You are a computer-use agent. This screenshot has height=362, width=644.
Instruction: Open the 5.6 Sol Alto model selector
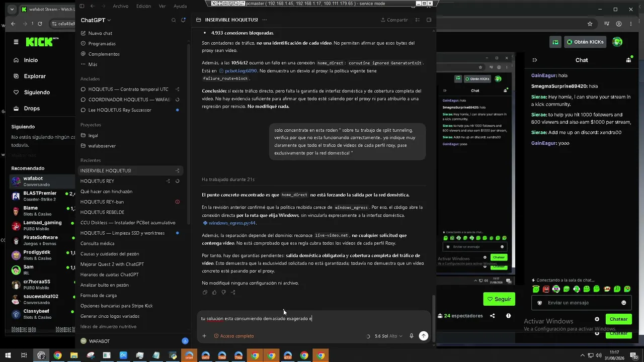tap(388, 336)
